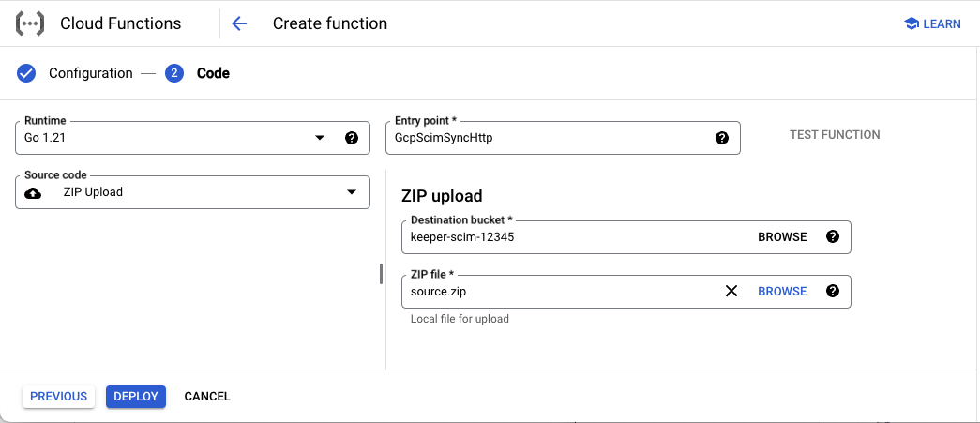Open the ZIP file help icon

[x=832, y=291]
